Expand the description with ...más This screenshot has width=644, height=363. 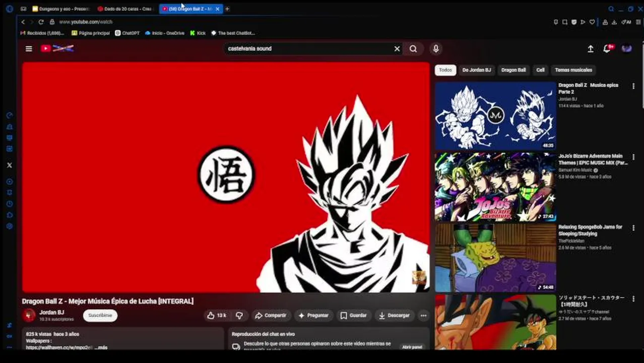(x=101, y=347)
